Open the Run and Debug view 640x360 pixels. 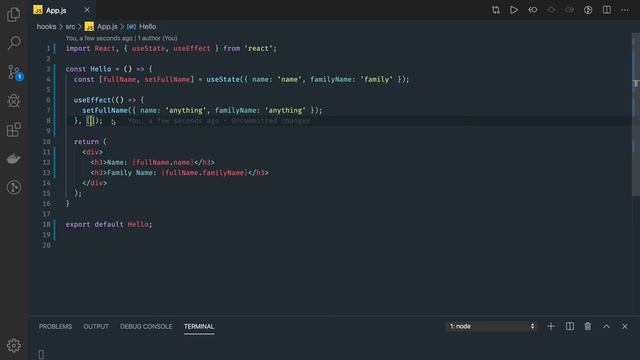(x=13, y=101)
